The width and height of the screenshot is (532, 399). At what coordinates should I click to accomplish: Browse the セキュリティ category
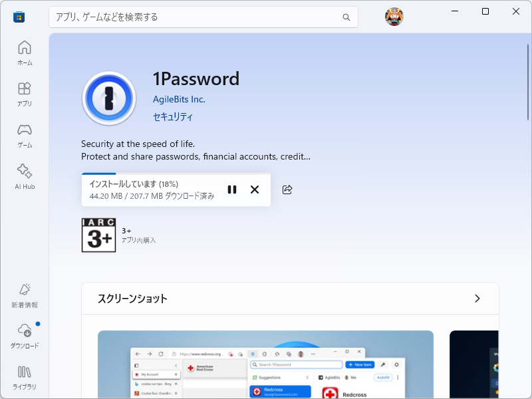click(171, 116)
